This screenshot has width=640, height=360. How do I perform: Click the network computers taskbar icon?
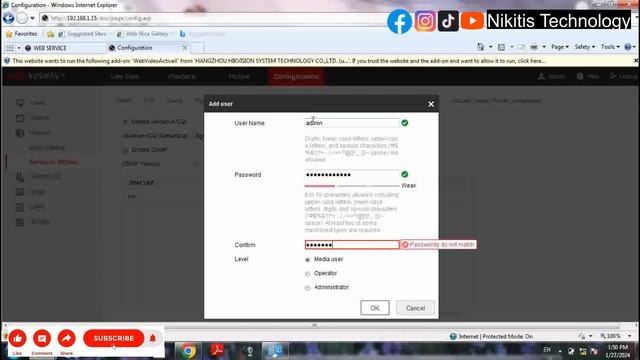275,351
